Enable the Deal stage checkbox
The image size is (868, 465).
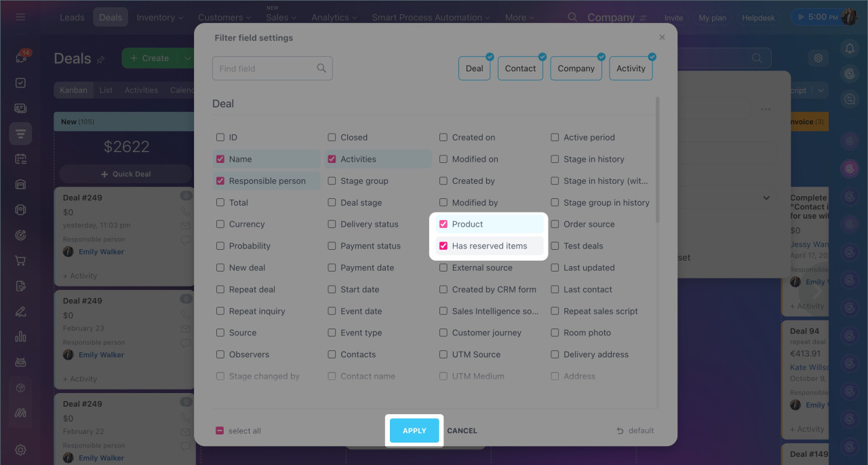tap(332, 202)
